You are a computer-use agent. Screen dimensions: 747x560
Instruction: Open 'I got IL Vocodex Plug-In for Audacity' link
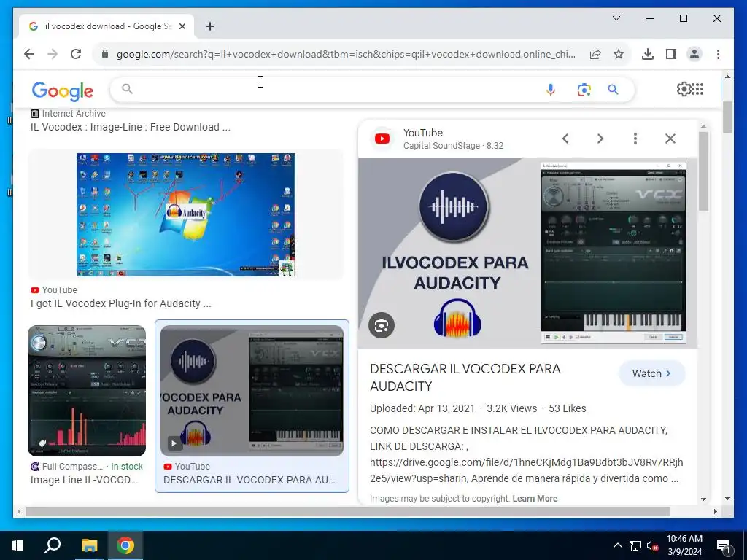121,303
